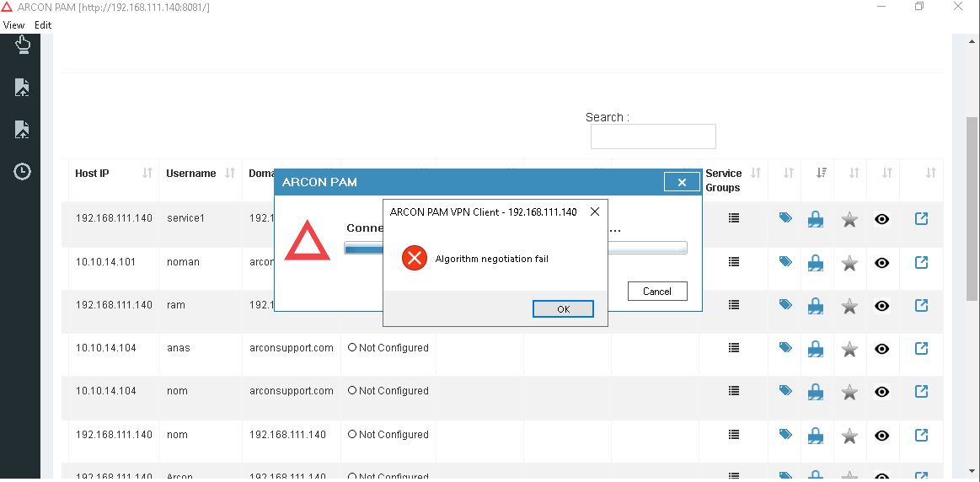Sort table by Host IP column
Image resolution: width=980 pixels, height=482 pixels.
[147, 174]
